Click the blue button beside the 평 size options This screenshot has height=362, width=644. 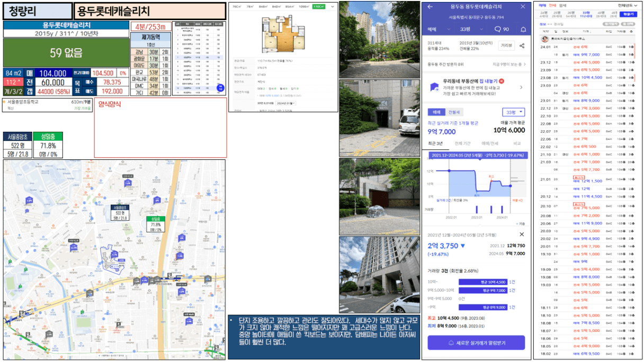(628, 14)
